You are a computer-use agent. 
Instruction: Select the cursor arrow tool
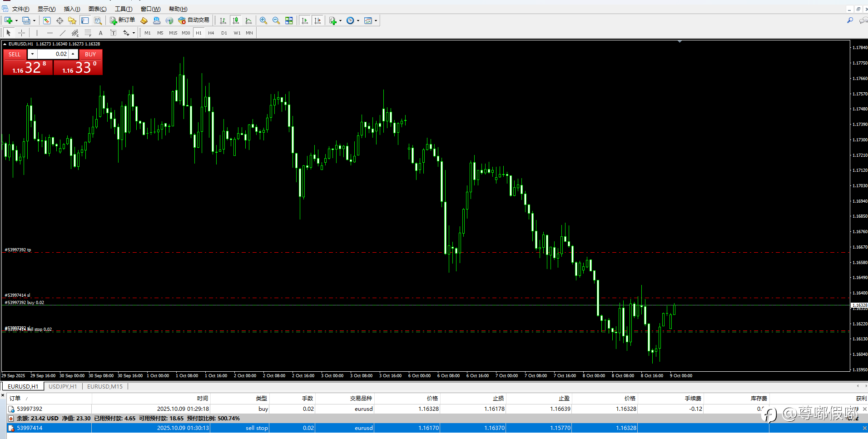coord(9,33)
